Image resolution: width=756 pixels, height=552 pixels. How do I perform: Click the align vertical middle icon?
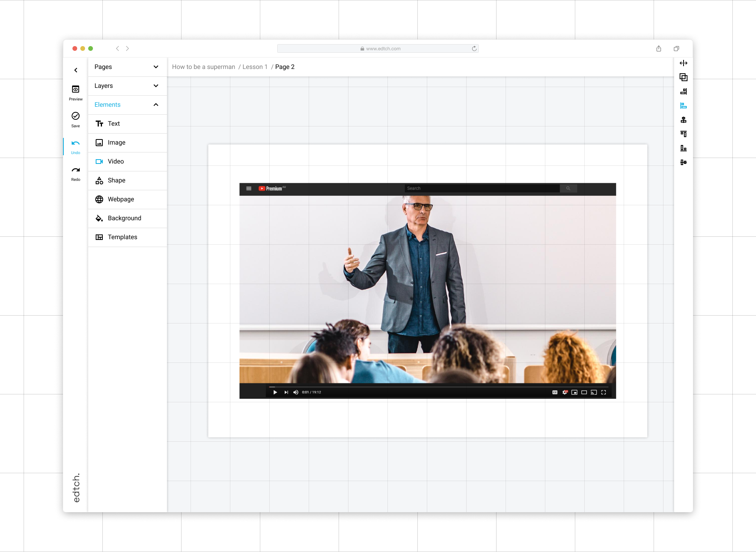pos(684,162)
